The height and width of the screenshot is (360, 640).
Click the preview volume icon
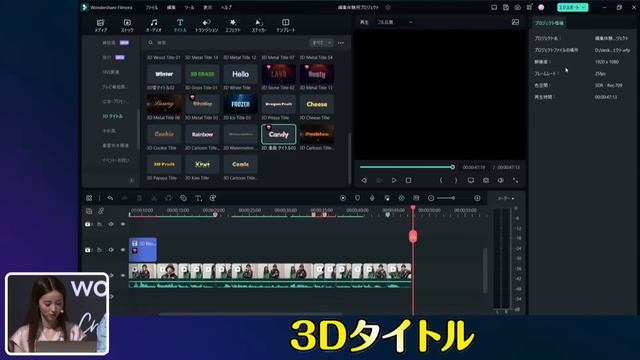tap(501, 180)
